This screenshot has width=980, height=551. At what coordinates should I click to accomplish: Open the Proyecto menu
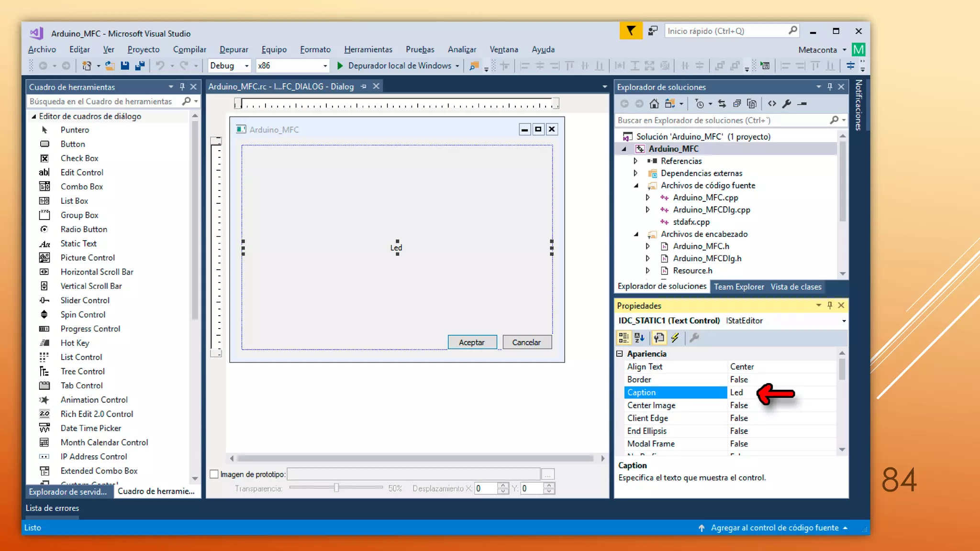click(143, 49)
